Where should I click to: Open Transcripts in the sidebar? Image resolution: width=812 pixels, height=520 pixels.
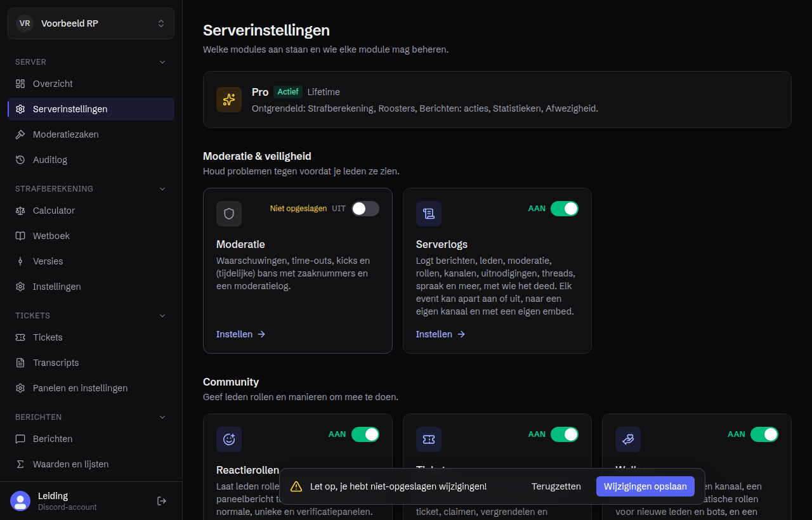point(91,363)
